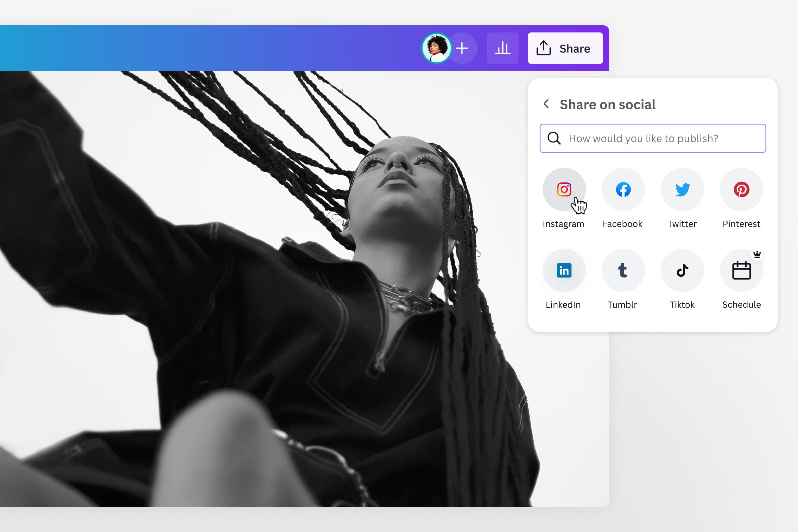Go back using the left chevron
The height and width of the screenshot is (532, 798).
[546, 104]
